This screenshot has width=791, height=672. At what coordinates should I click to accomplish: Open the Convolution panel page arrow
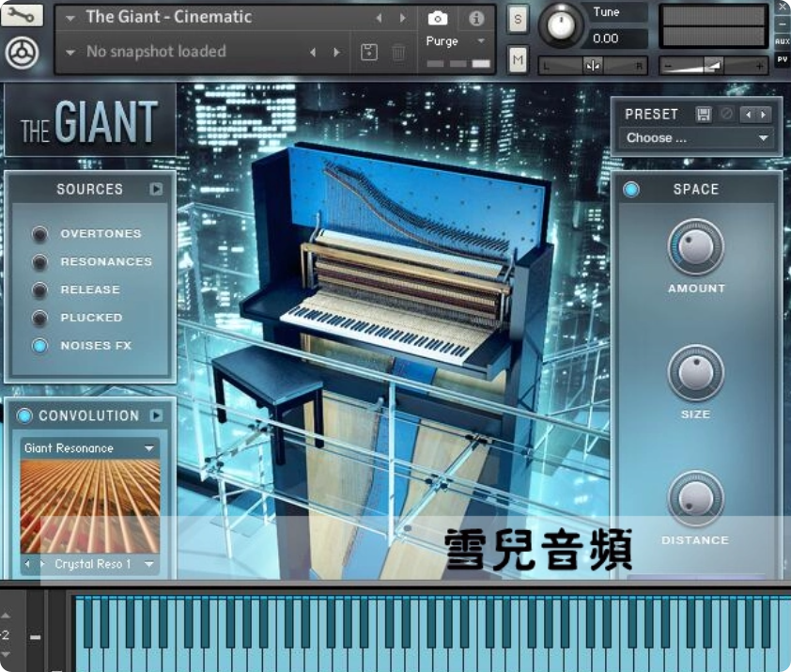(x=156, y=415)
